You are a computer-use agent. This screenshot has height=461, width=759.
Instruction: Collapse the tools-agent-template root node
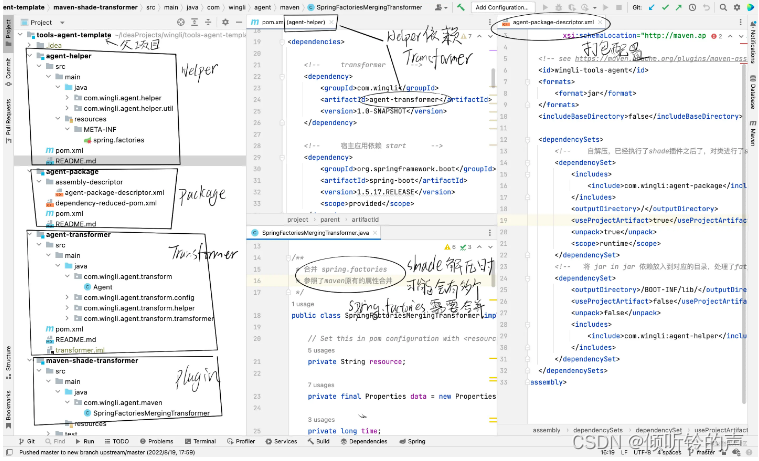point(20,35)
